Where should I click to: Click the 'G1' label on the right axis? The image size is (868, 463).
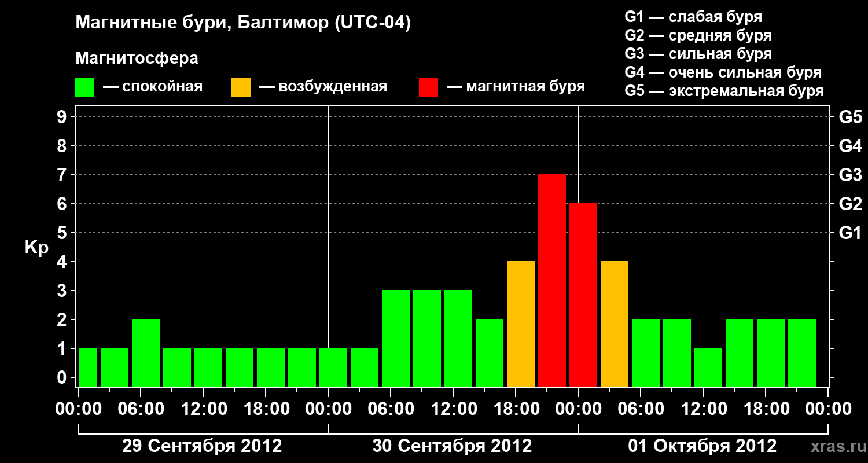coord(850,233)
